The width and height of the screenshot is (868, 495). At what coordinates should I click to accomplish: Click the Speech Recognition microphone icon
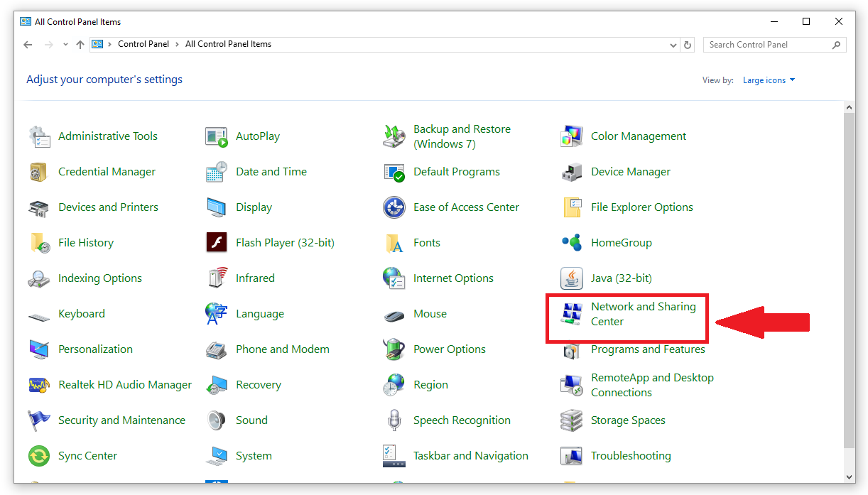tap(394, 420)
